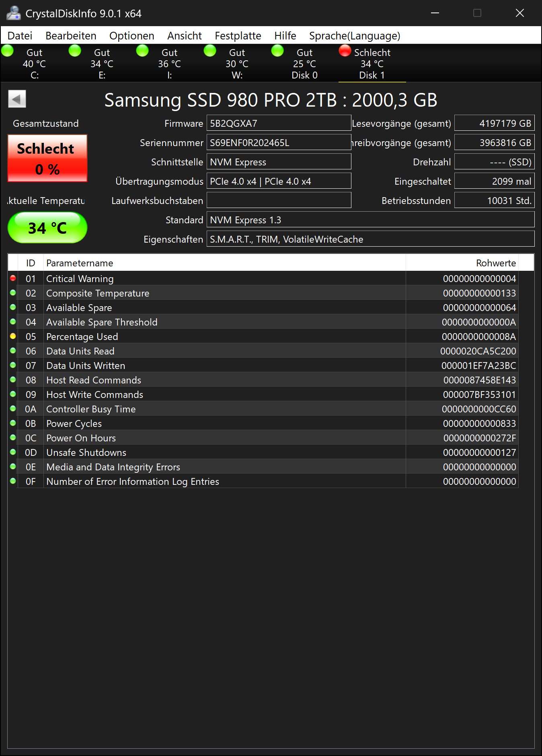Open the Ansicht menu

[x=185, y=36]
